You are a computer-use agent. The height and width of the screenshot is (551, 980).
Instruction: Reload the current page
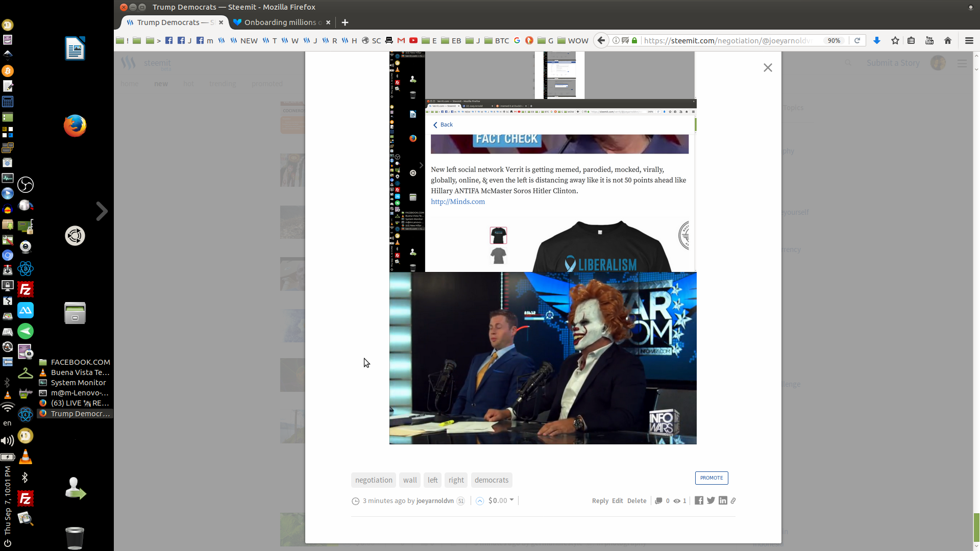coord(857,40)
